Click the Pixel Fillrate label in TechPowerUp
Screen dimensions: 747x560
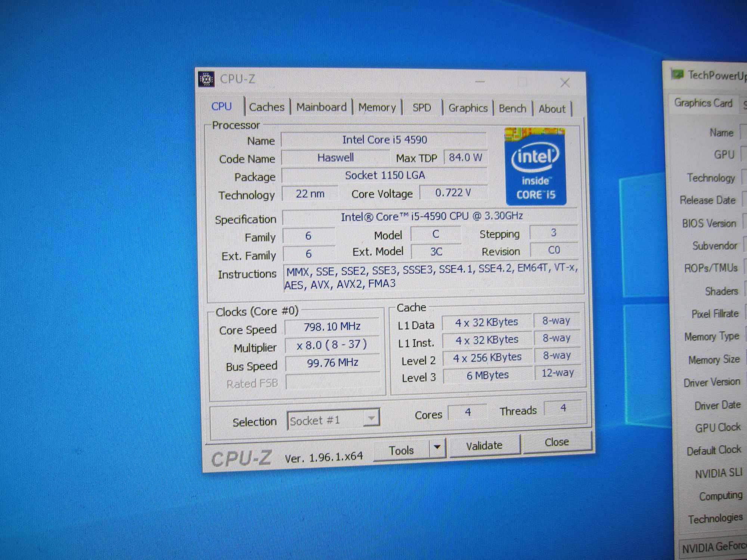715,314
